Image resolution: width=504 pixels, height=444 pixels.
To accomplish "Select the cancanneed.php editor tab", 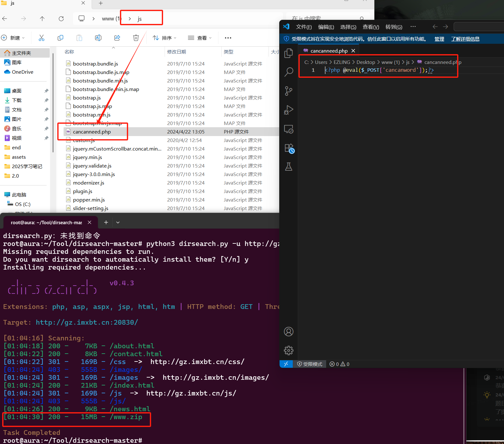I will [x=329, y=51].
